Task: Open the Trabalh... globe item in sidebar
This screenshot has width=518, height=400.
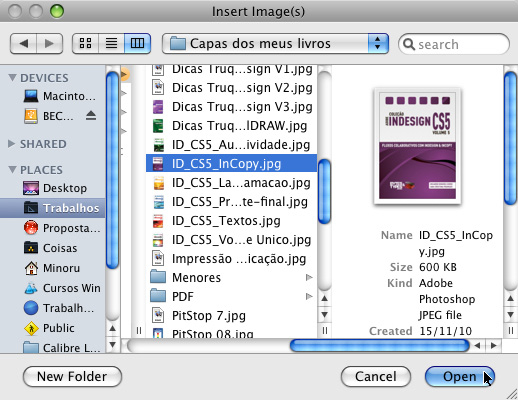Action: (x=59, y=308)
